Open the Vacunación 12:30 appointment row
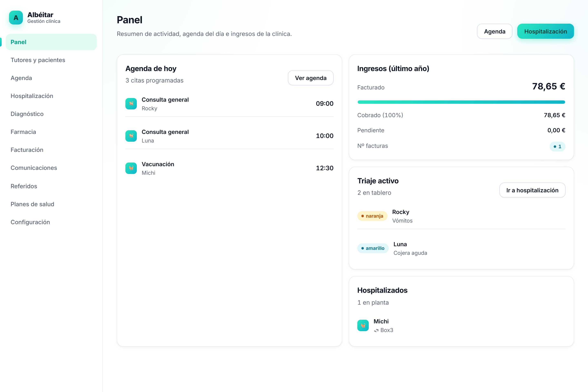588x392 pixels. [x=229, y=168]
